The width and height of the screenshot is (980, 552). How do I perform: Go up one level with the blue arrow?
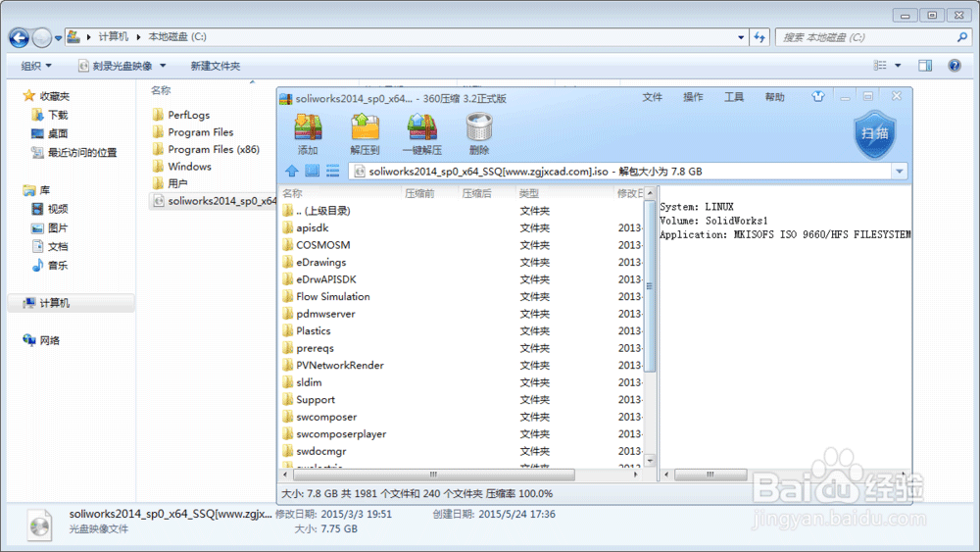[292, 171]
